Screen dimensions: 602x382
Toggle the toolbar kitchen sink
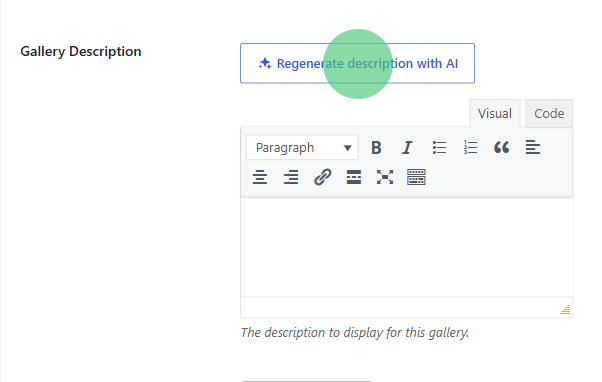tap(416, 177)
